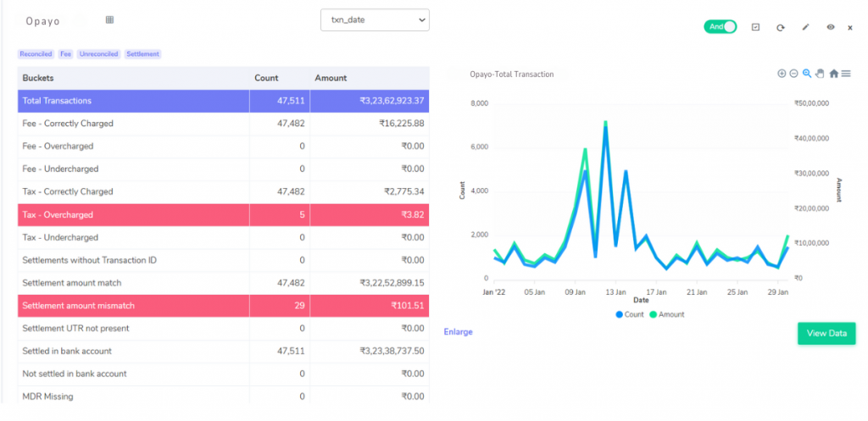Image resolution: width=868 pixels, height=421 pixels.
Task: Select the Reconciled tag
Action: pos(36,54)
